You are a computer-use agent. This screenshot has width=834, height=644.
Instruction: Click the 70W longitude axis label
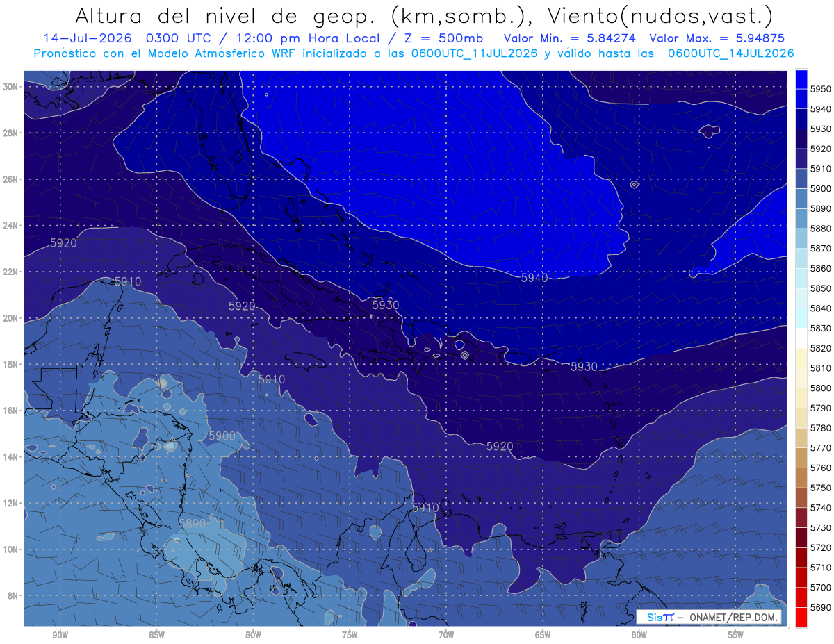click(446, 635)
